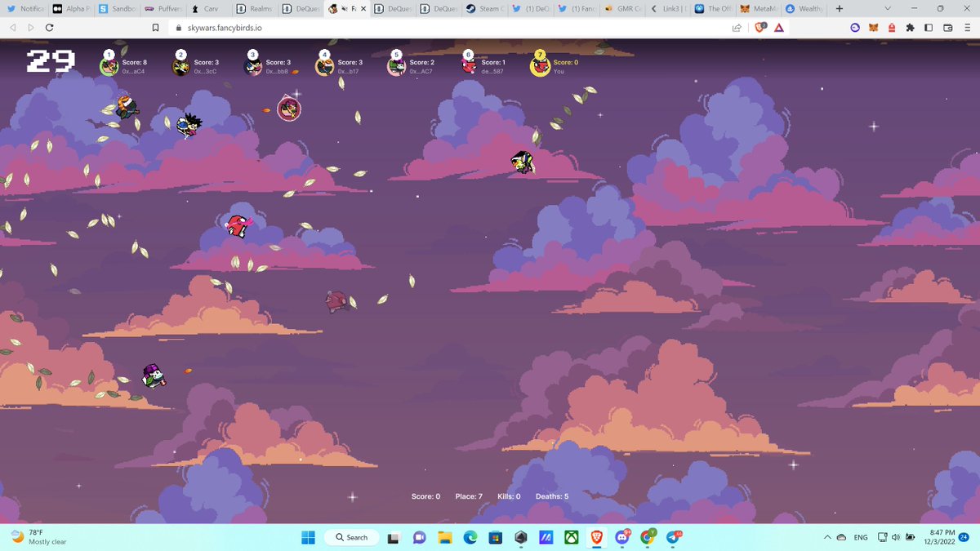Toggle the browser sidebar panel icon
Screen dimensions: 980x551
929,27
